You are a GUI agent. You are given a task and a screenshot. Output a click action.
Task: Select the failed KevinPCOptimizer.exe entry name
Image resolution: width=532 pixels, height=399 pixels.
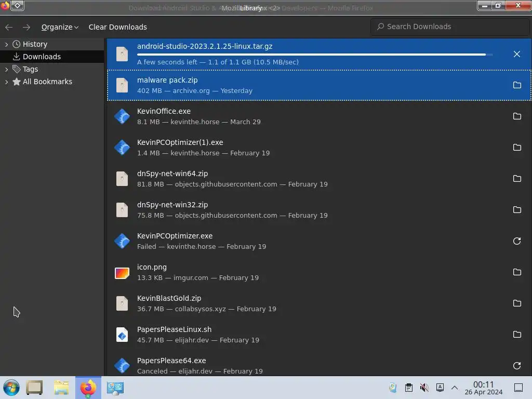pos(175,236)
